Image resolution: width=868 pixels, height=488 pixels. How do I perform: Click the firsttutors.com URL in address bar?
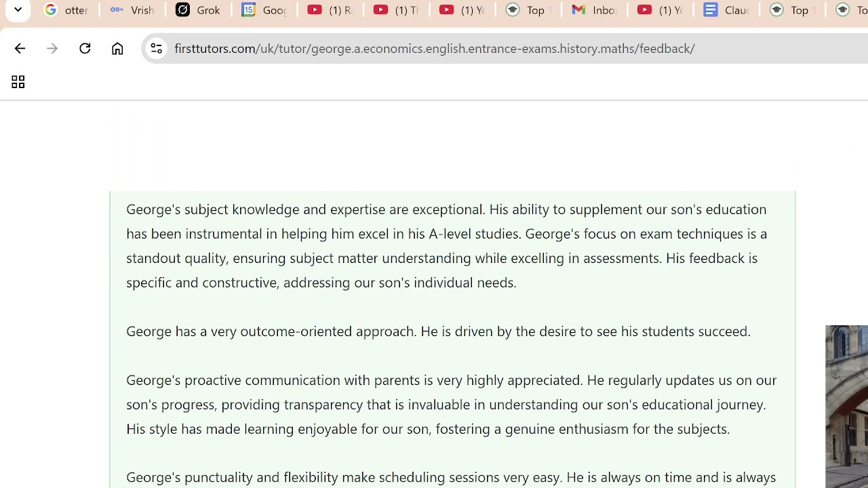point(434,48)
